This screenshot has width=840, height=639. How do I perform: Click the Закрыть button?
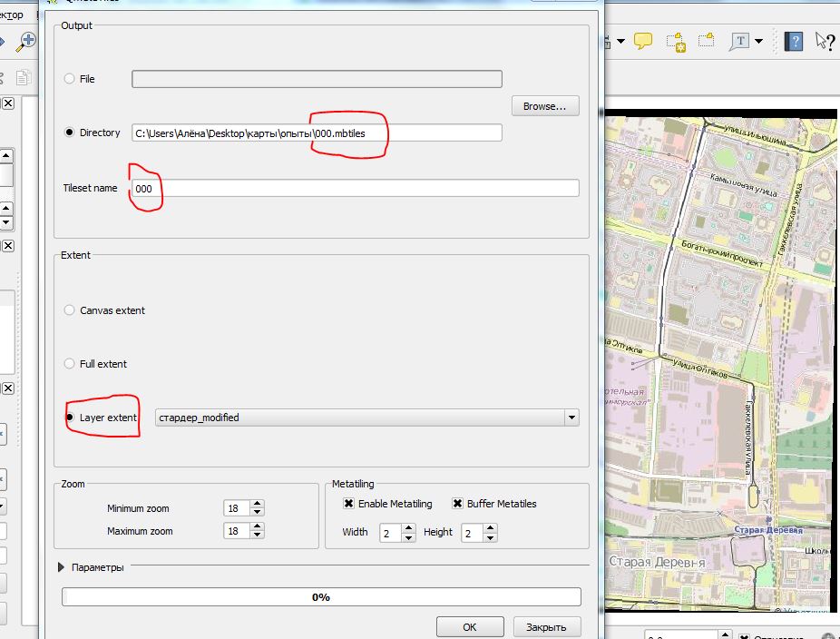546,626
